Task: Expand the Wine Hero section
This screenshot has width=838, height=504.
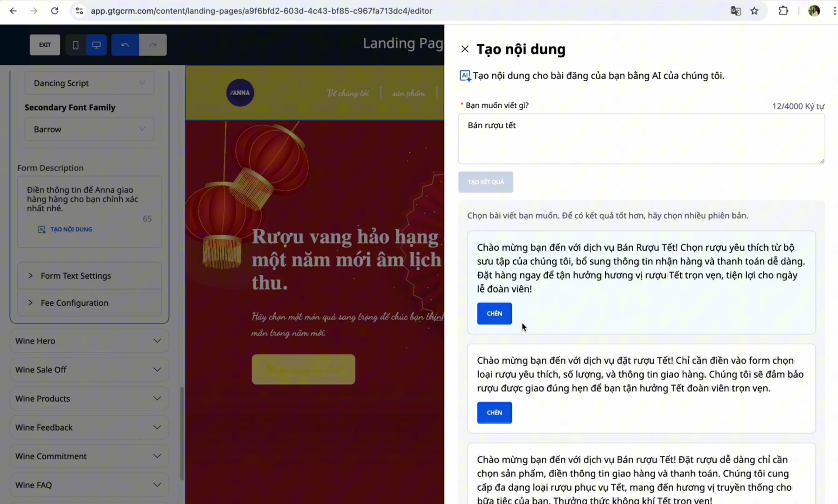Action: point(89,341)
